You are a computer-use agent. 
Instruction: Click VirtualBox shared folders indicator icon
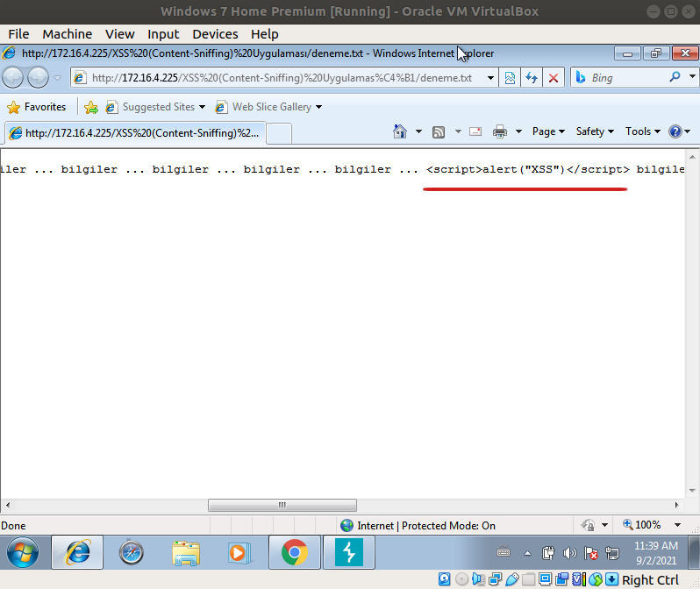[529, 579]
